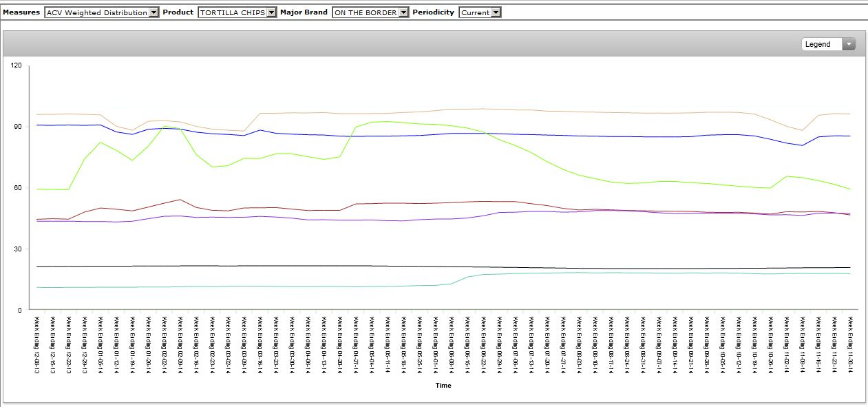Click the arrow on the Periodicity combo box

click(496, 12)
